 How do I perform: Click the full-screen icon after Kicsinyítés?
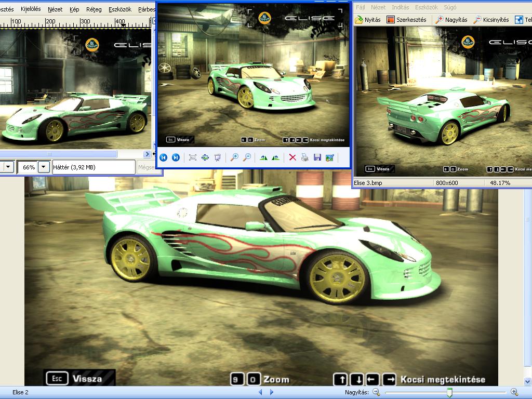[519, 20]
